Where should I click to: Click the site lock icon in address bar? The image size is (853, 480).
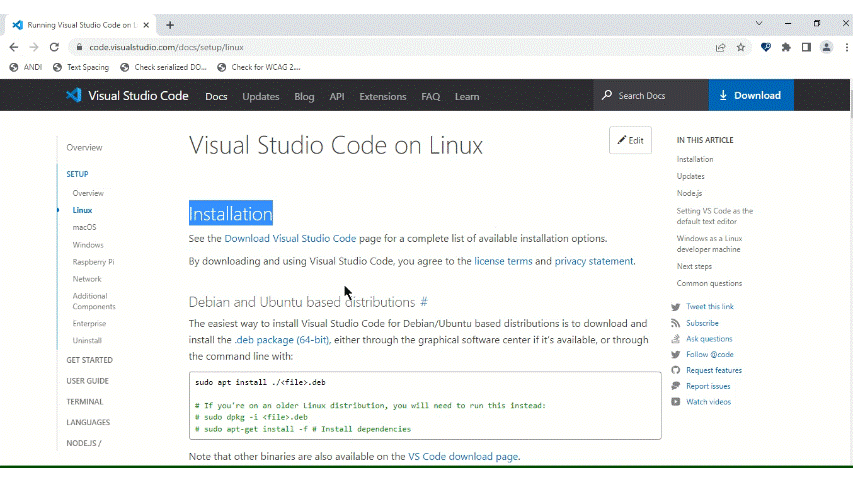[79, 47]
